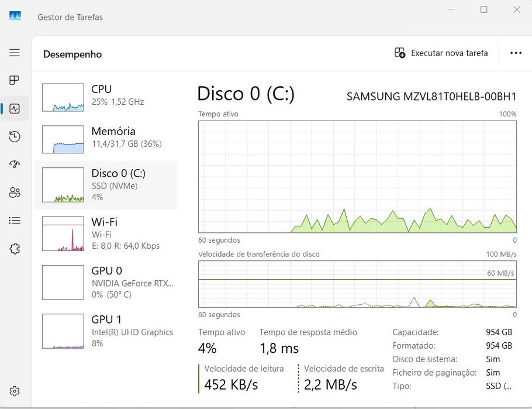This screenshot has height=409, width=532.
Task: Select GPU 1 Intel UHD Graphics entry
Action: pos(106,331)
